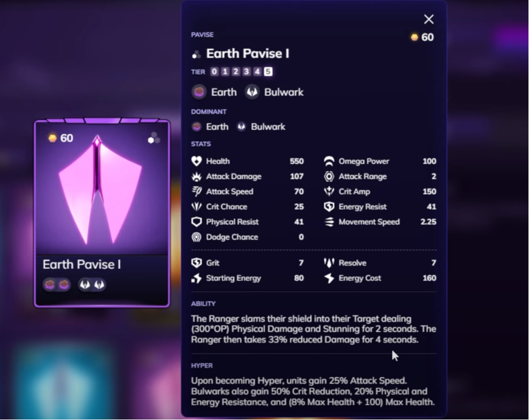529x420 pixels.
Task: Click the Starting Energy icon
Action: tap(196, 278)
